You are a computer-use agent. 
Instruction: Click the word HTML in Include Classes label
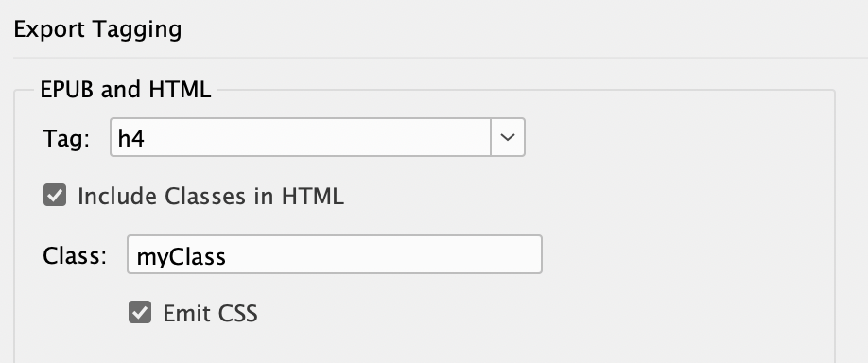[313, 197]
